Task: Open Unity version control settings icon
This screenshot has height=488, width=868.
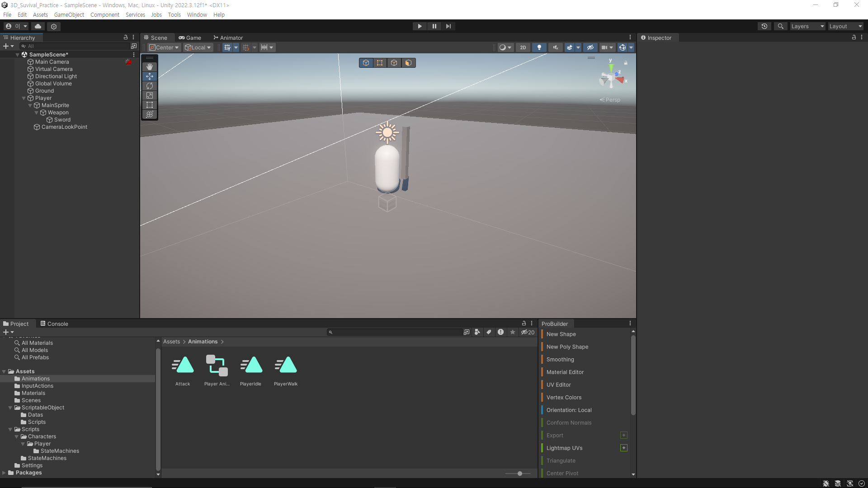Action: click(x=54, y=26)
